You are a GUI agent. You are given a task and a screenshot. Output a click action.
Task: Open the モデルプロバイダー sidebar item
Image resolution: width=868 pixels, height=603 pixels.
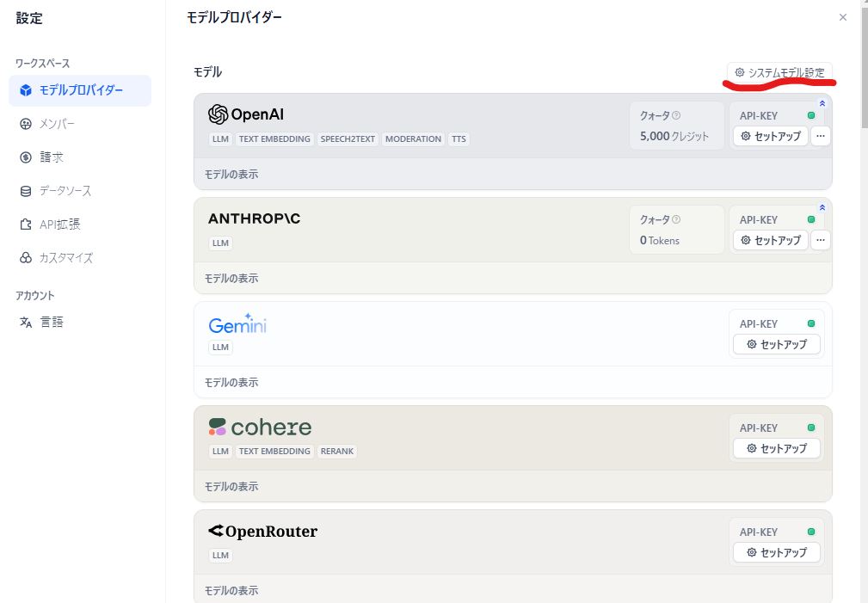[x=80, y=90]
